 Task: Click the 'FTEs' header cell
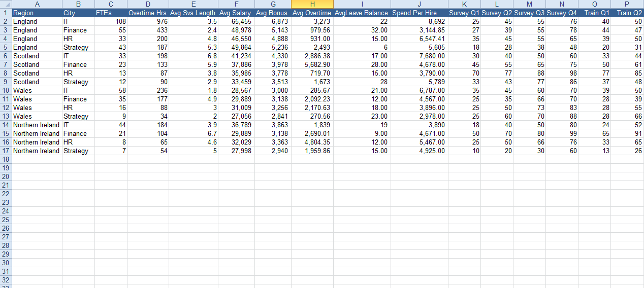point(111,13)
